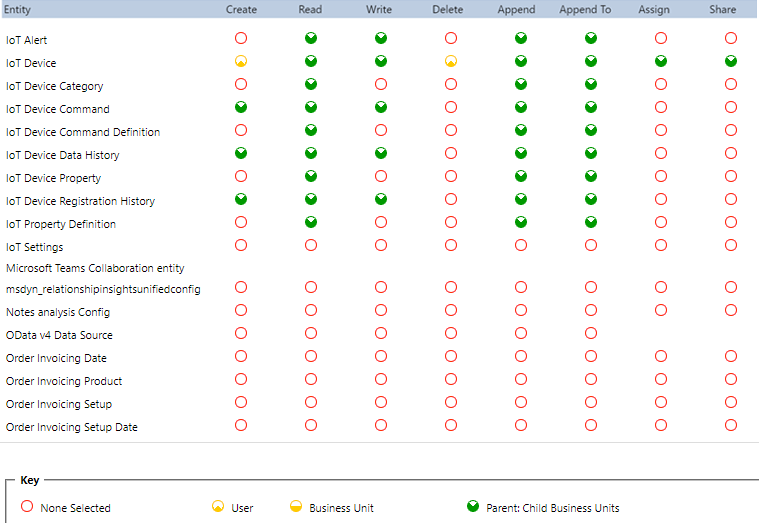Image resolution: width=759 pixels, height=523 pixels.
Task: Set Share privilege for msdyn_relationshipinsightsunifiedconfig
Action: (x=731, y=287)
